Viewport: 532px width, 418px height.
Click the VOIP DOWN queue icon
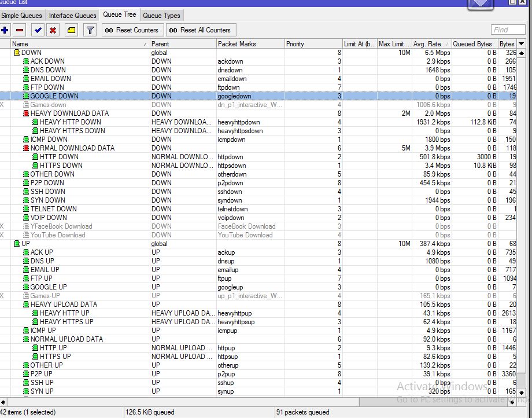click(x=26, y=218)
